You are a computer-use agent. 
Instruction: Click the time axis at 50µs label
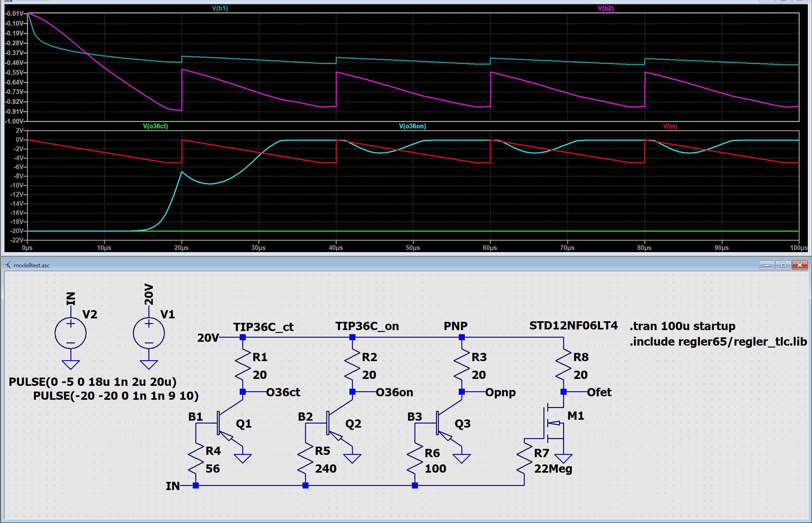click(412, 248)
